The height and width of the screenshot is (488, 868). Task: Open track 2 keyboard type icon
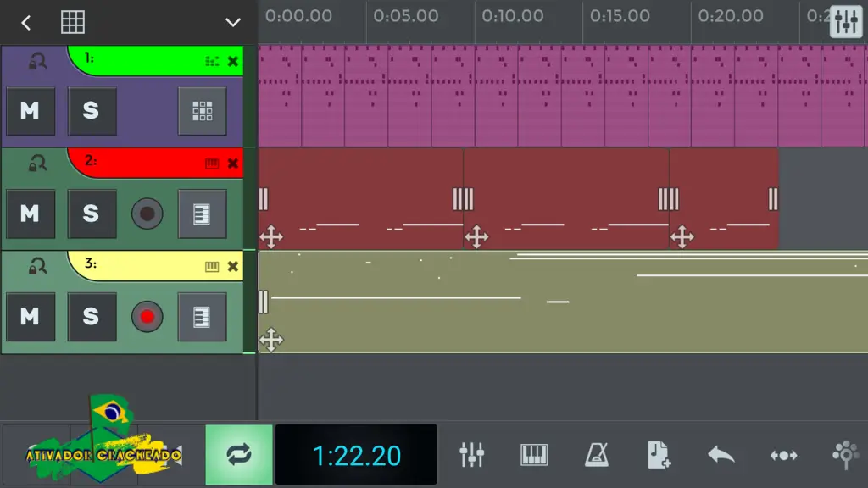[212, 164]
